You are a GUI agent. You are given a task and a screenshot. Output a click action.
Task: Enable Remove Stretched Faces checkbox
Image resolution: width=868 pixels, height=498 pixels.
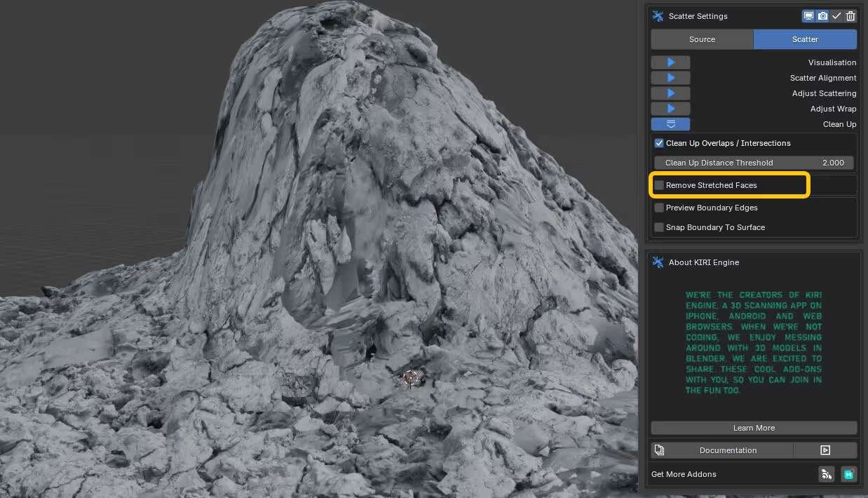pyautogui.click(x=659, y=185)
